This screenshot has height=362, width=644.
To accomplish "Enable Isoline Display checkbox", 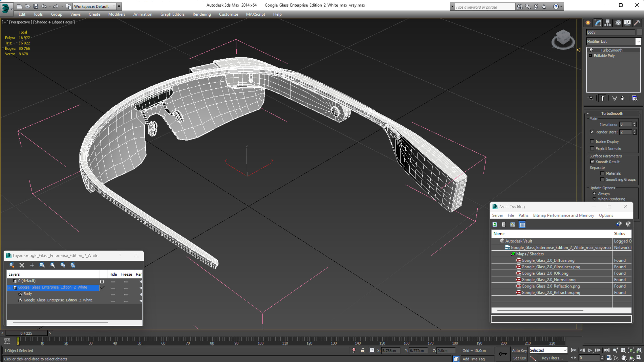I will click(x=592, y=141).
